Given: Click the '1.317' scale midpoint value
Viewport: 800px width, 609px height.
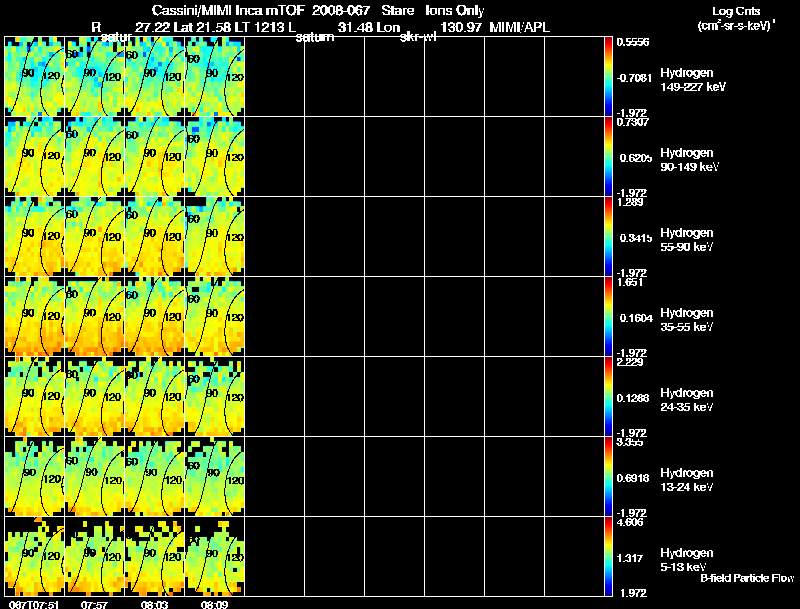Looking at the screenshot, I should click(x=630, y=558).
